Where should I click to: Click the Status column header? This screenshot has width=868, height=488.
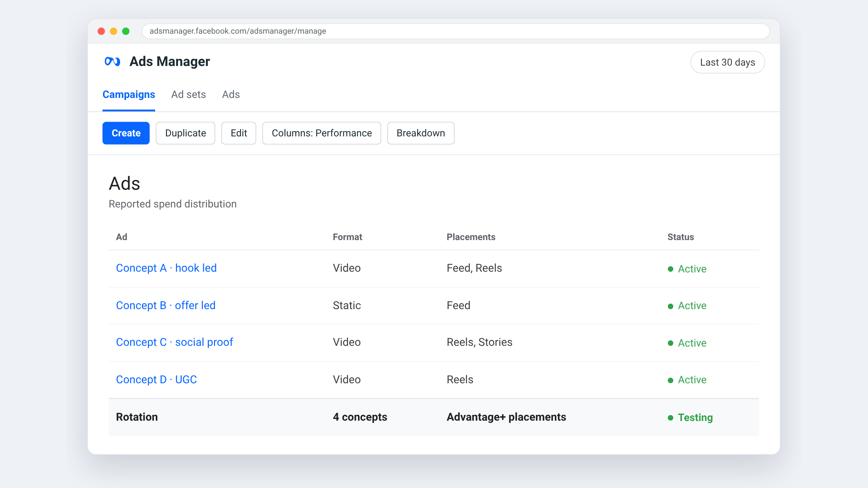point(681,237)
